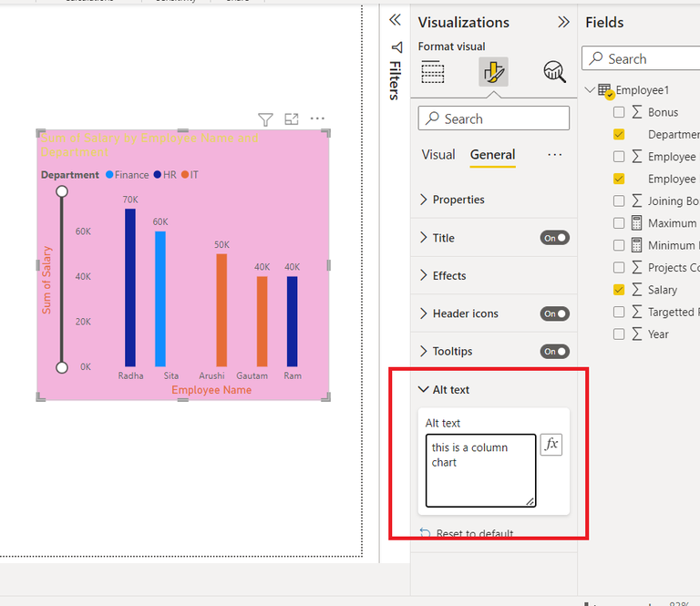Collapse the Employee1 table tree
This screenshot has width=700, height=606.
coord(591,89)
